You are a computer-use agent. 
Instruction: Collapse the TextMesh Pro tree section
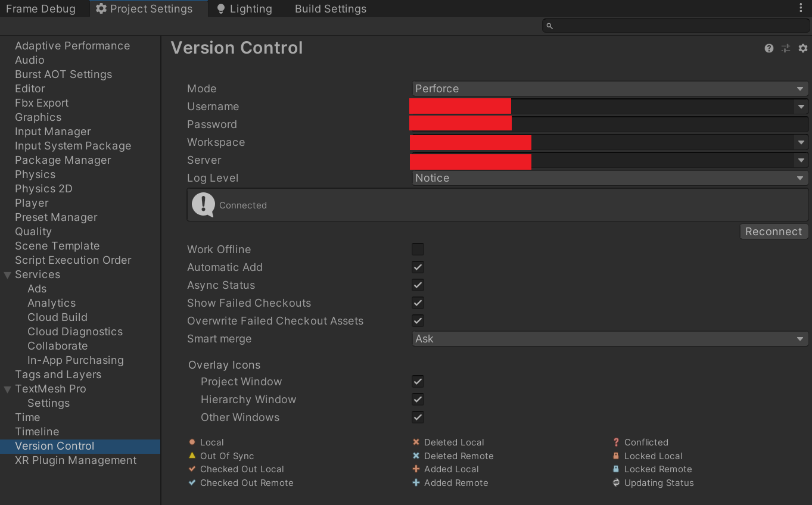(8, 389)
